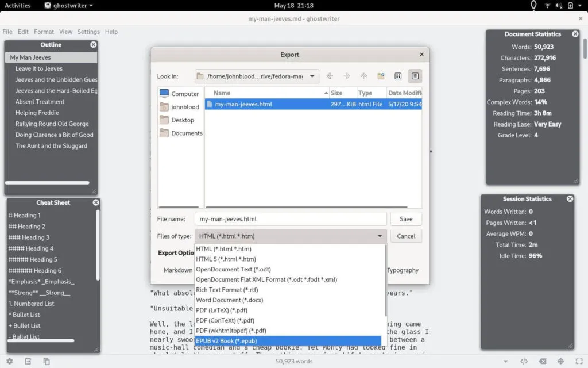Toggle Hemingway mode backspace icon
The height and width of the screenshot is (368, 588).
[x=542, y=361]
